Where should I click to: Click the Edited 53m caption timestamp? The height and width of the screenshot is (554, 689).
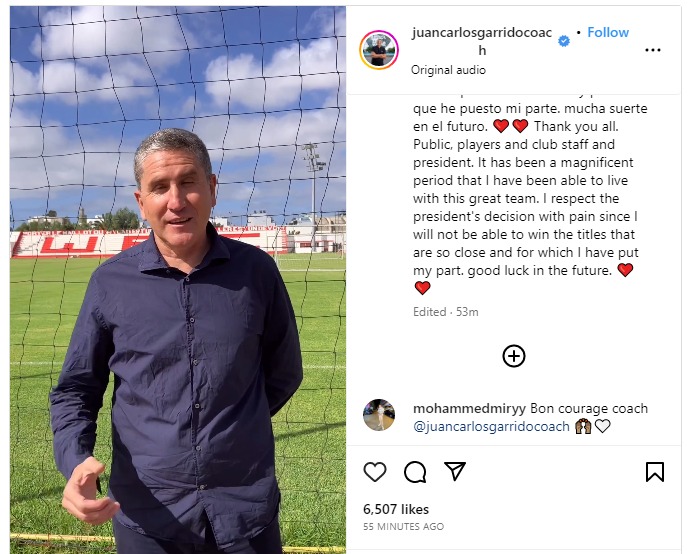tap(446, 312)
